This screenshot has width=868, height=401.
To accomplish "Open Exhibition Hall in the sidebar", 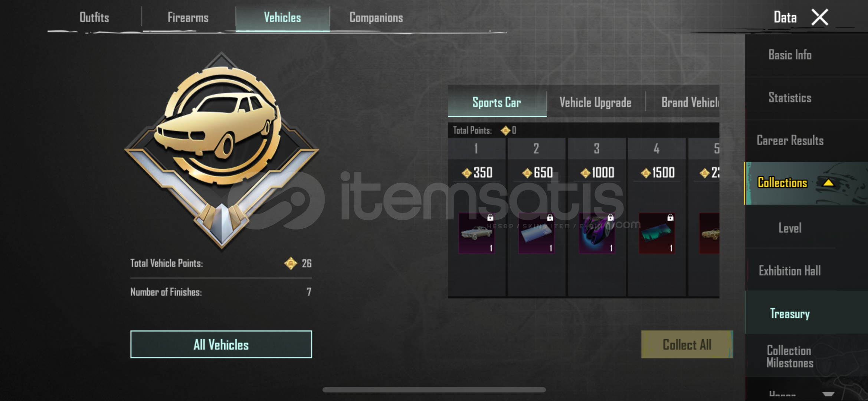I will [790, 270].
